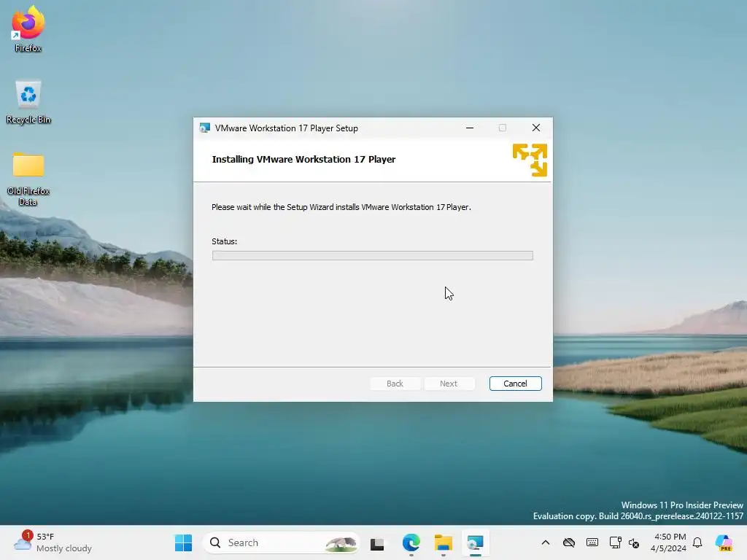Click the bird search highlight image
The image size is (747, 560).
[341, 542]
